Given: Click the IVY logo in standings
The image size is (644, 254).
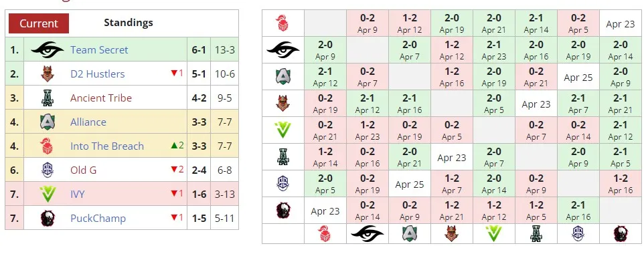Looking at the screenshot, I should [x=48, y=194].
